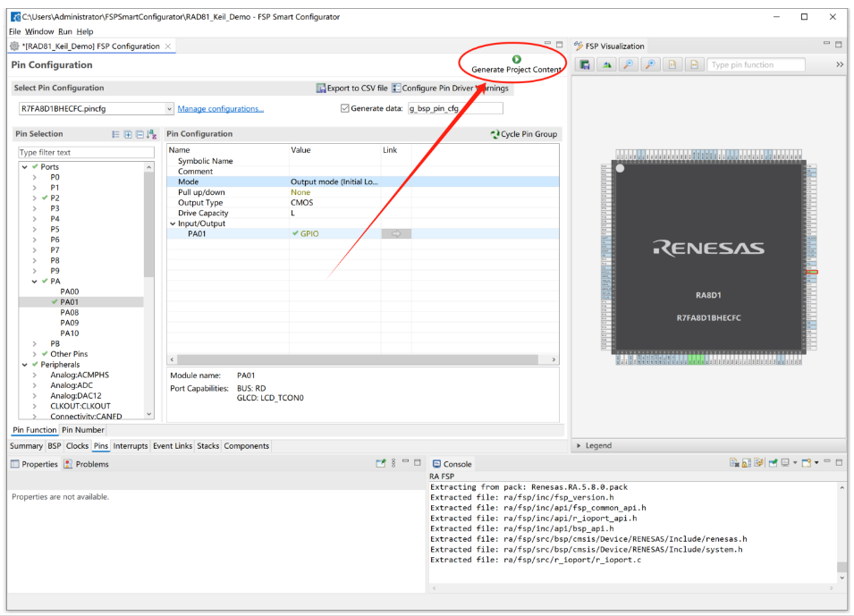Minimize the FSP Visualization panel
This screenshot has height=616, width=854.
tap(827, 44)
